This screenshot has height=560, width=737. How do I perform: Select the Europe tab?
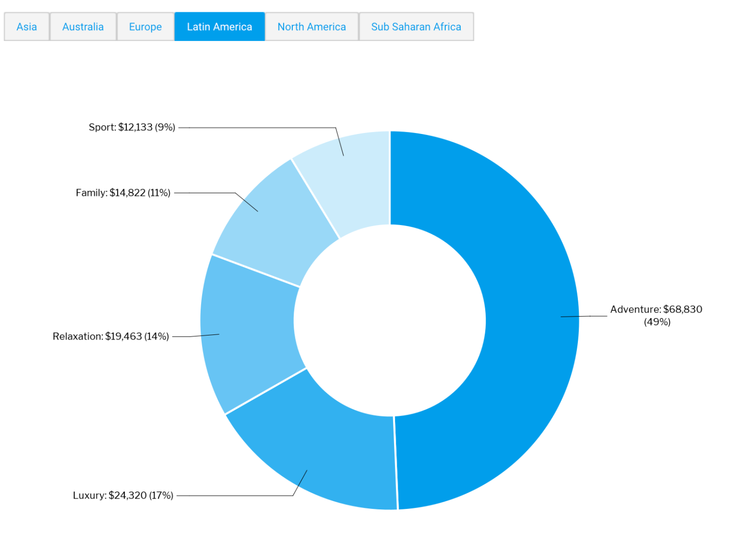point(145,27)
